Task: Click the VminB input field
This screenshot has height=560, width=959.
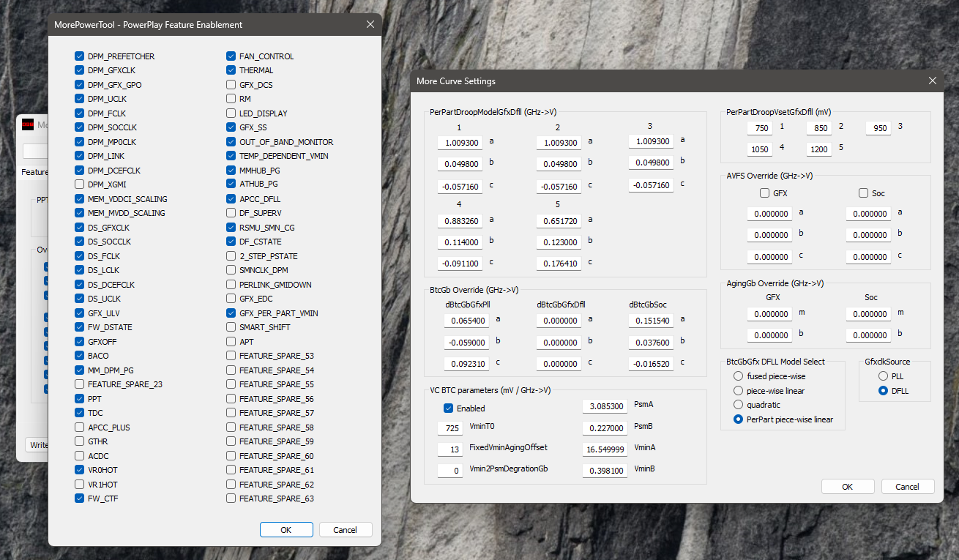Action: point(605,471)
